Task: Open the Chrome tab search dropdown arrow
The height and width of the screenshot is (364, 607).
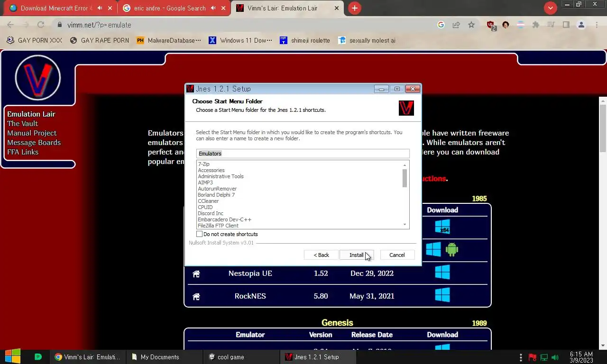Action: point(550,8)
